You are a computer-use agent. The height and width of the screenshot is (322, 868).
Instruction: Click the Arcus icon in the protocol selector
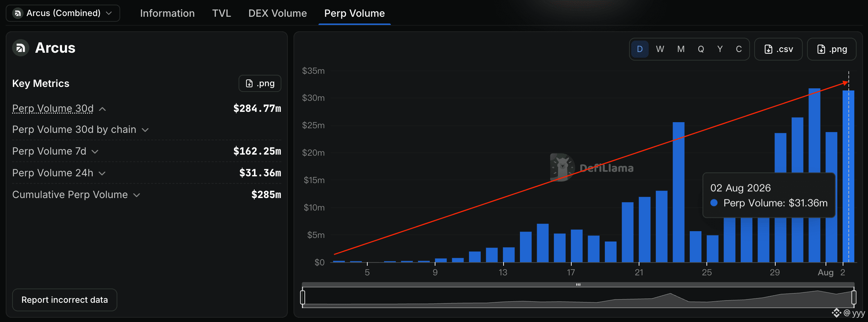pyautogui.click(x=17, y=13)
